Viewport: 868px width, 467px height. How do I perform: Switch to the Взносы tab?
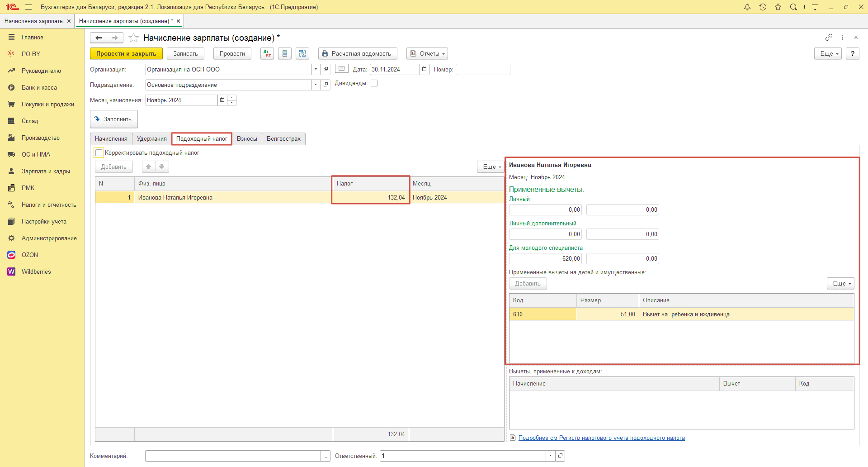(247, 139)
